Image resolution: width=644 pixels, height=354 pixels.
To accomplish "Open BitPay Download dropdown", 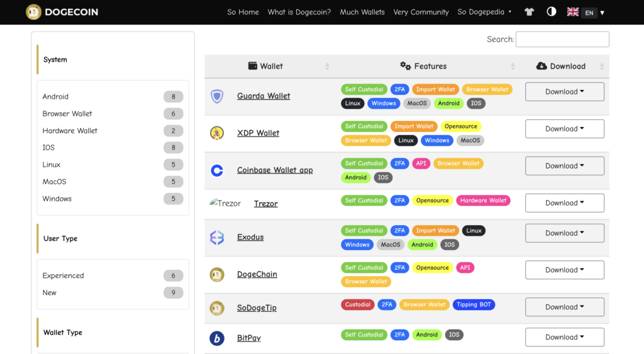I will click(564, 337).
